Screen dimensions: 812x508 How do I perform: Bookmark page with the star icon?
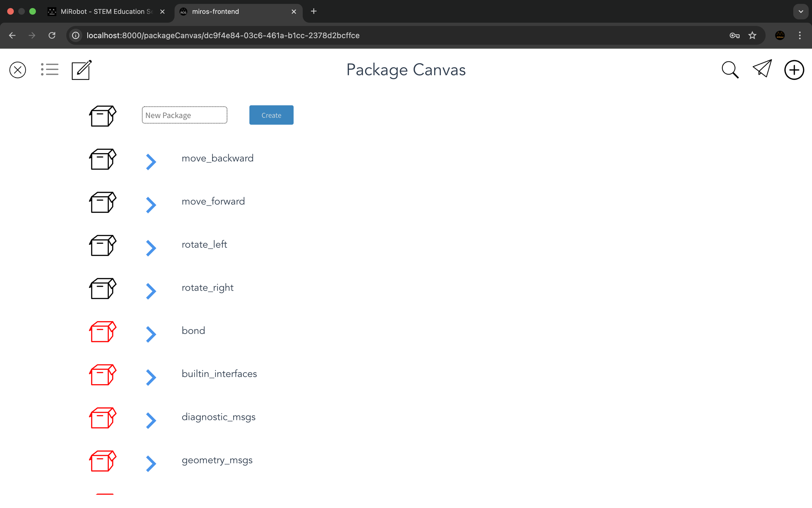[752, 35]
